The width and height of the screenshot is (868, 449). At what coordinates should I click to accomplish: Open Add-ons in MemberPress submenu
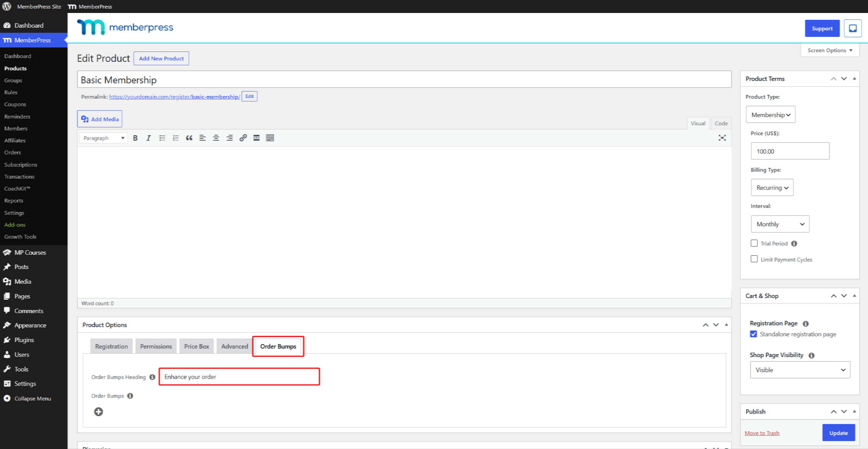[x=15, y=225]
